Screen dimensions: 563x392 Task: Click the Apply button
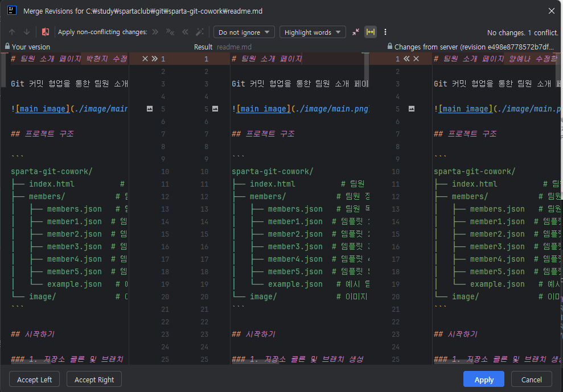tap(484, 379)
